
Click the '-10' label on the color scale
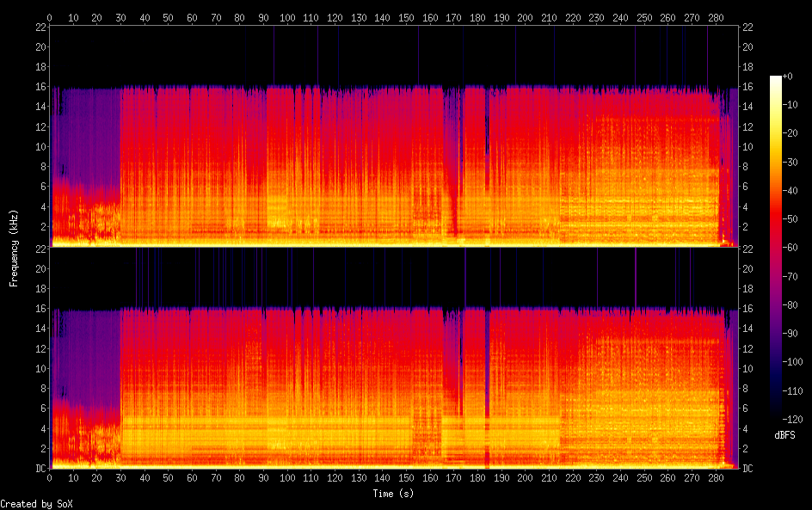790,105
